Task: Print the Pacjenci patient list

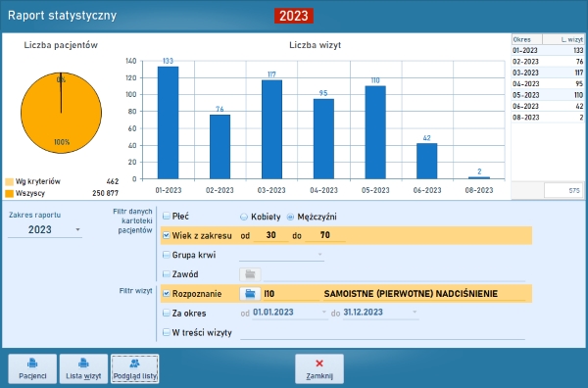Action: 32,368
